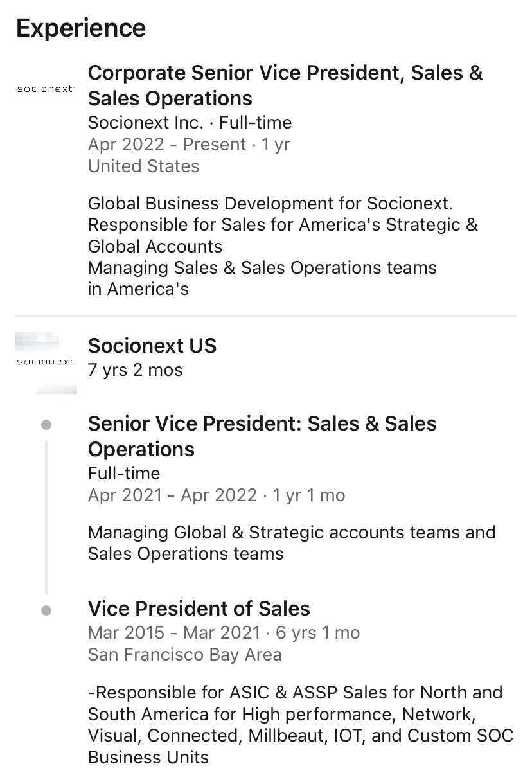The height and width of the screenshot is (782, 532).
Task: Click the Senior Vice President timeline bullet
Action: click(x=46, y=425)
